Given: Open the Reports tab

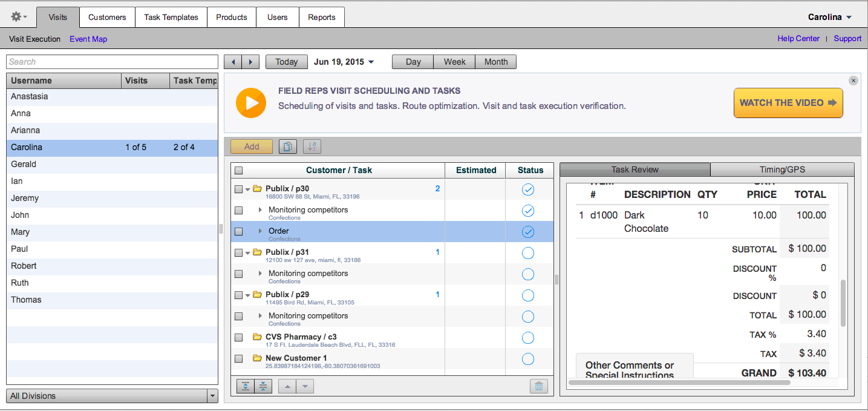Looking at the screenshot, I should pyautogui.click(x=322, y=17).
